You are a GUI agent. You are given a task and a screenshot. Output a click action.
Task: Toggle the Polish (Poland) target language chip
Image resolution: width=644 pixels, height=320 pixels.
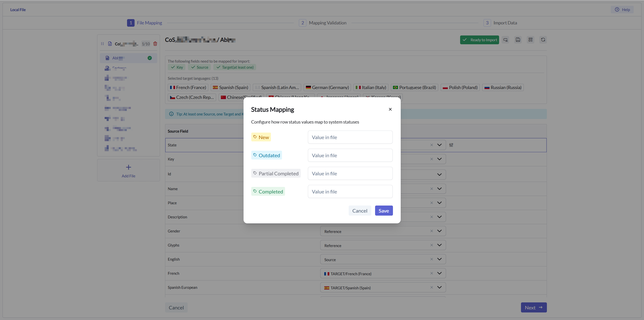click(460, 87)
